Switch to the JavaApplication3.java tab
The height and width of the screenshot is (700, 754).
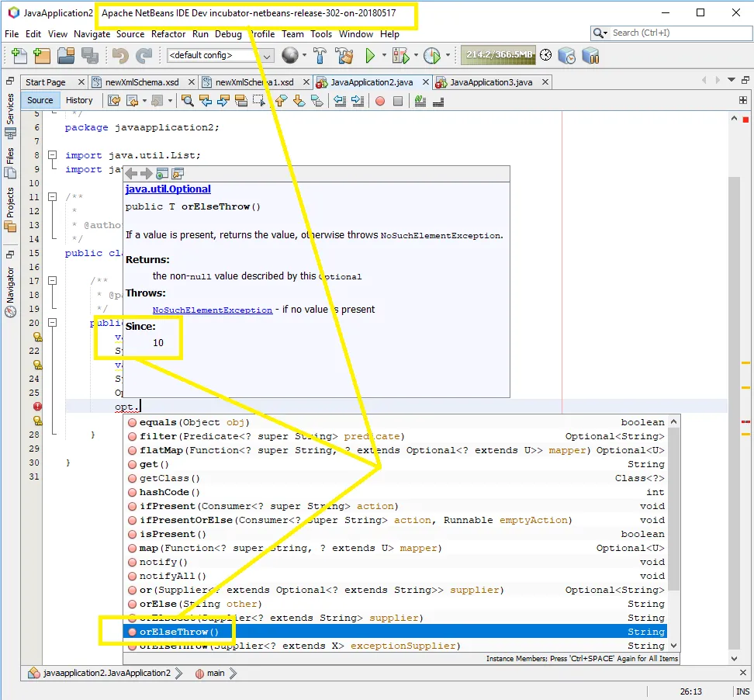click(x=490, y=82)
